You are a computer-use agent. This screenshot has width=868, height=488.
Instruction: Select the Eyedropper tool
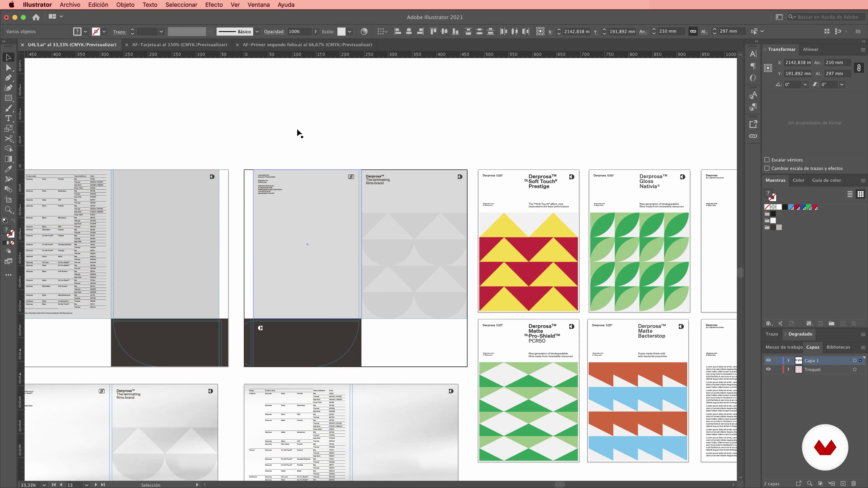tap(8, 169)
